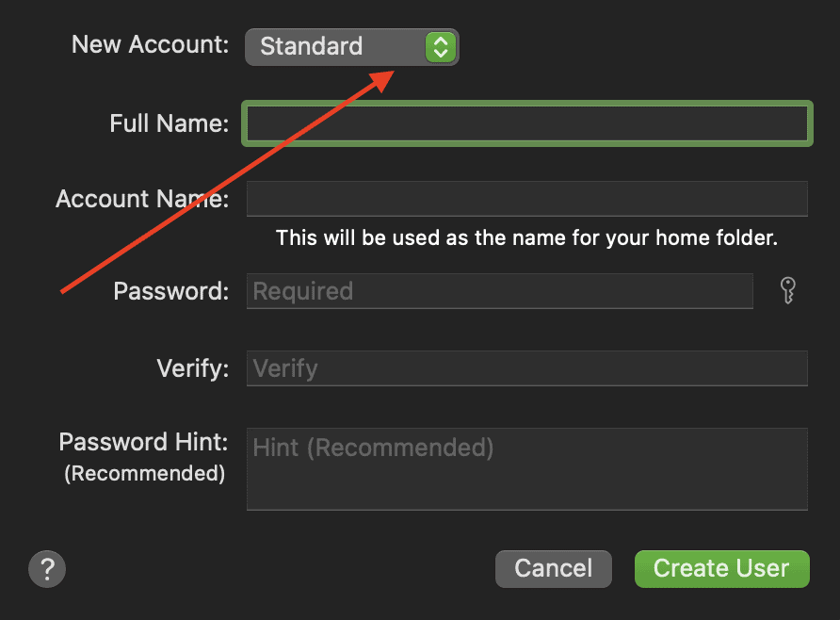840x620 pixels.
Task: Click inside the Password Hint text area
Action: (526, 468)
